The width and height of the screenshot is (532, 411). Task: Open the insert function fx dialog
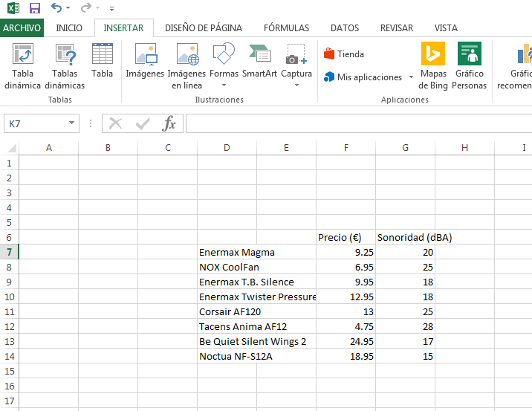(169, 123)
